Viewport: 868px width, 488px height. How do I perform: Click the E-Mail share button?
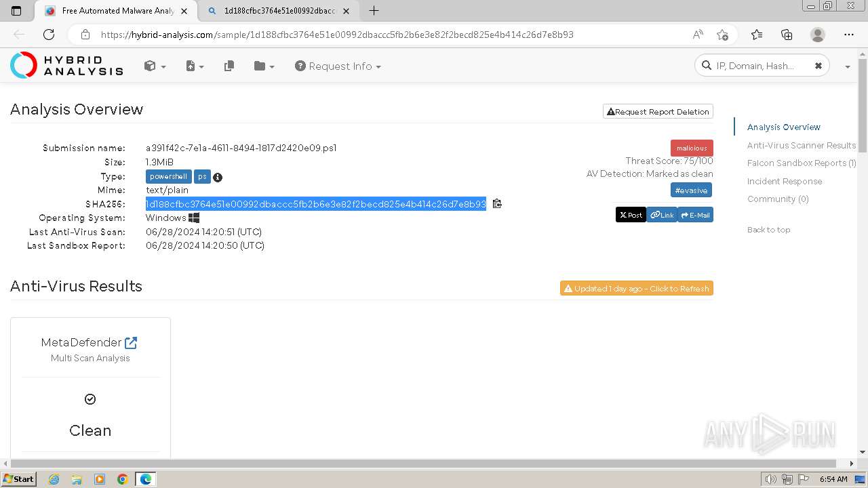695,215
